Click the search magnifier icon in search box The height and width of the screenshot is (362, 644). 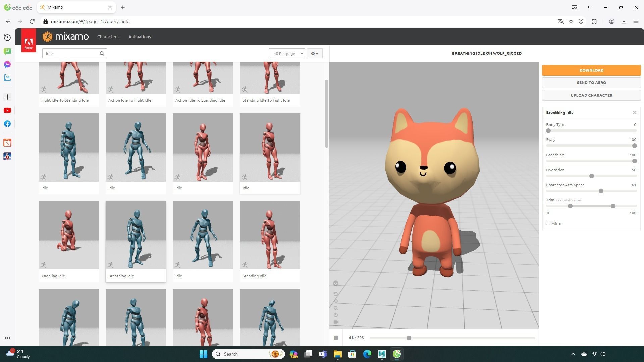pos(102,53)
